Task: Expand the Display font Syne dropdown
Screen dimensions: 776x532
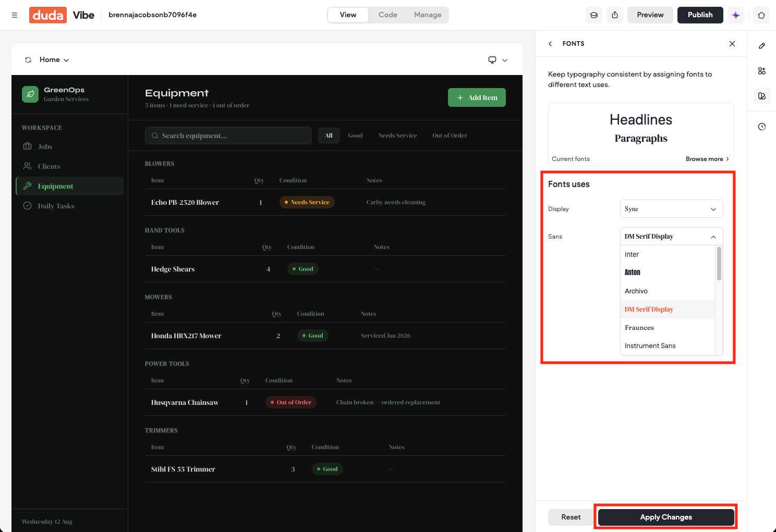Action: pos(671,209)
